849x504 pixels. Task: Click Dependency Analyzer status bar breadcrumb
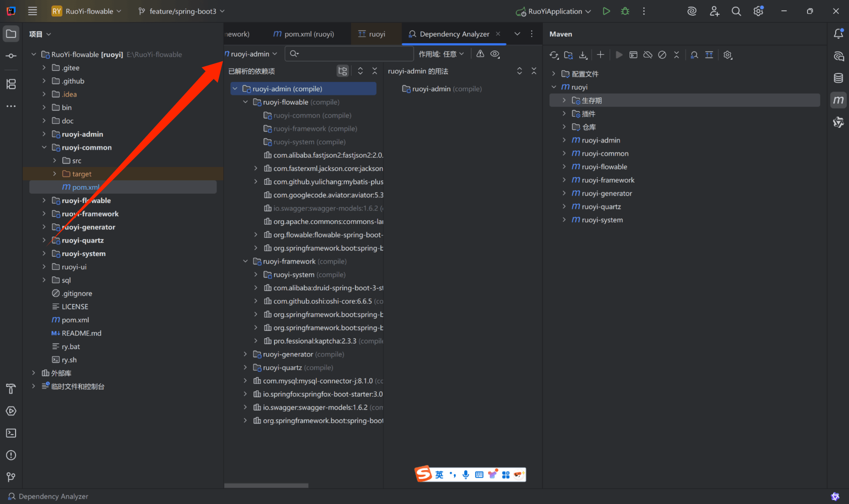[48, 496]
